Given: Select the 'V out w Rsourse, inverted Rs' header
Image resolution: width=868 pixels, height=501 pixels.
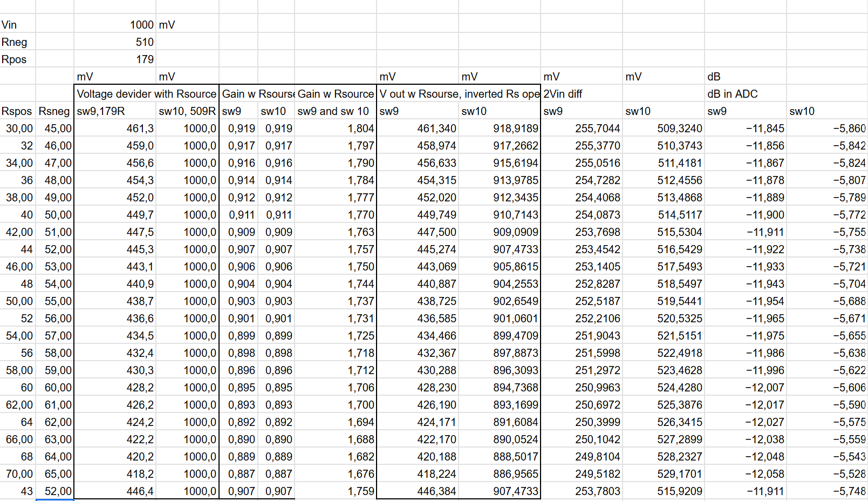Looking at the screenshot, I should pyautogui.click(x=459, y=94).
